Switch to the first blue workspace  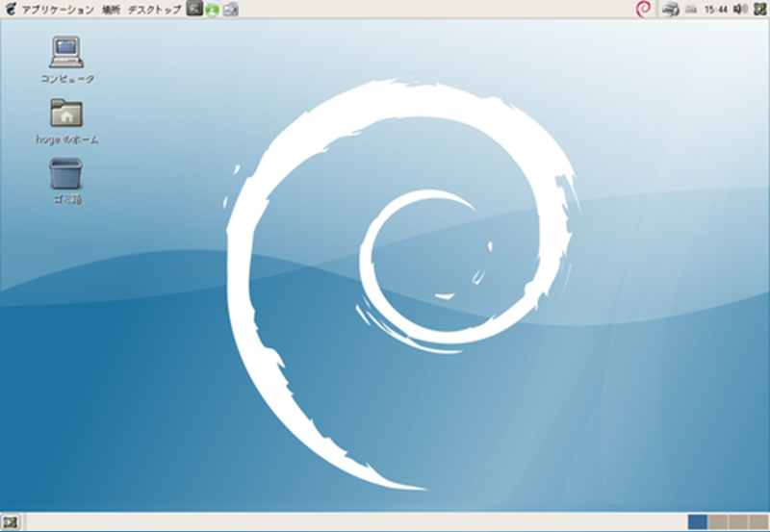(697, 522)
